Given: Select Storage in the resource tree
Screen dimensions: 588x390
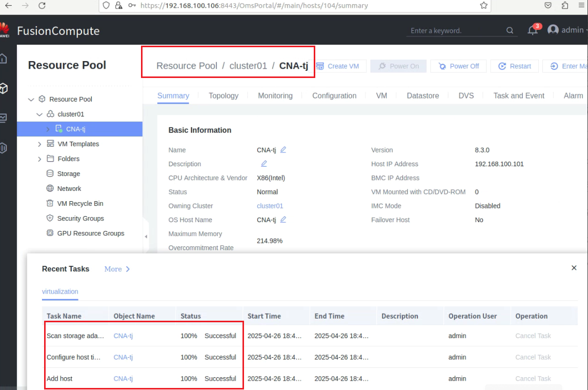Looking at the screenshot, I should [69, 174].
